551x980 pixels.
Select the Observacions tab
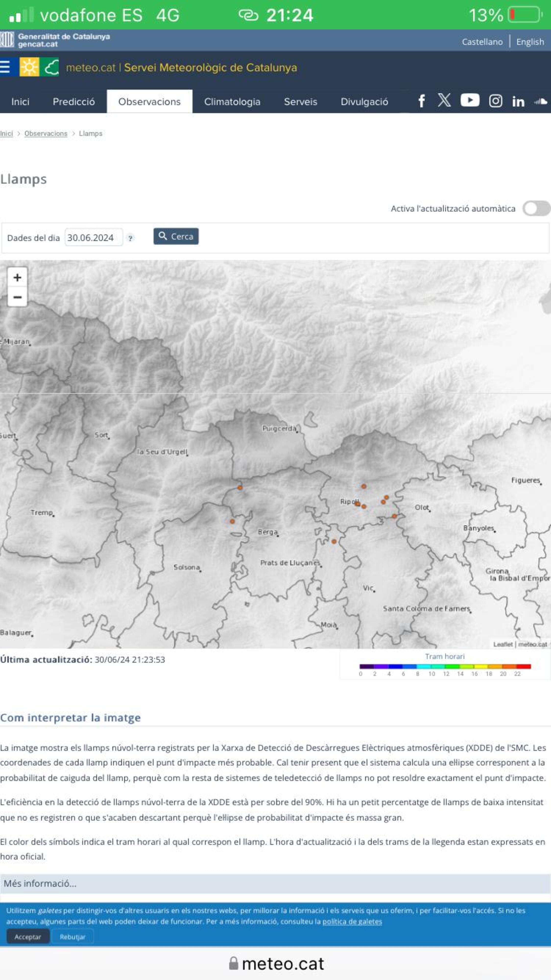click(x=150, y=102)
